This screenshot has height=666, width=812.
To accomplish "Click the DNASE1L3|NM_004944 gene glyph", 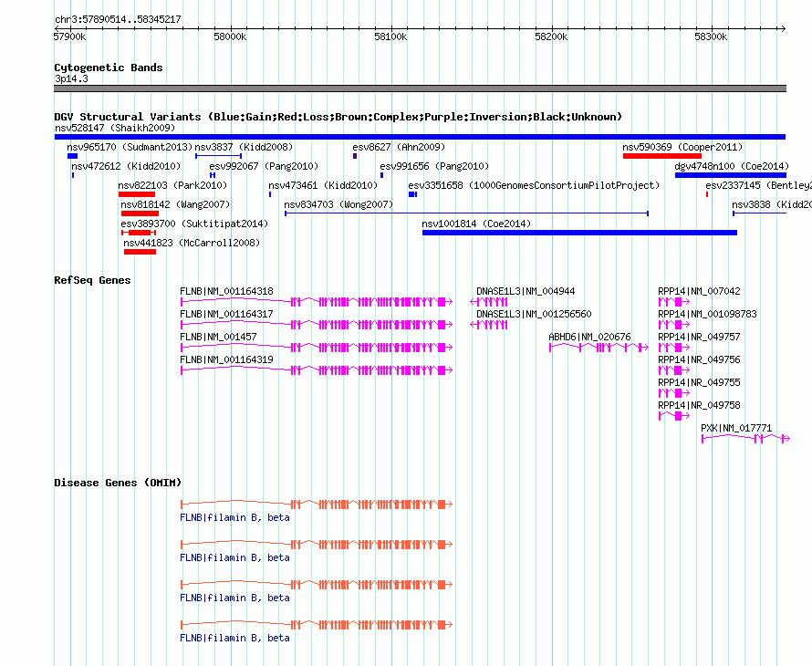I will (489, 301).
